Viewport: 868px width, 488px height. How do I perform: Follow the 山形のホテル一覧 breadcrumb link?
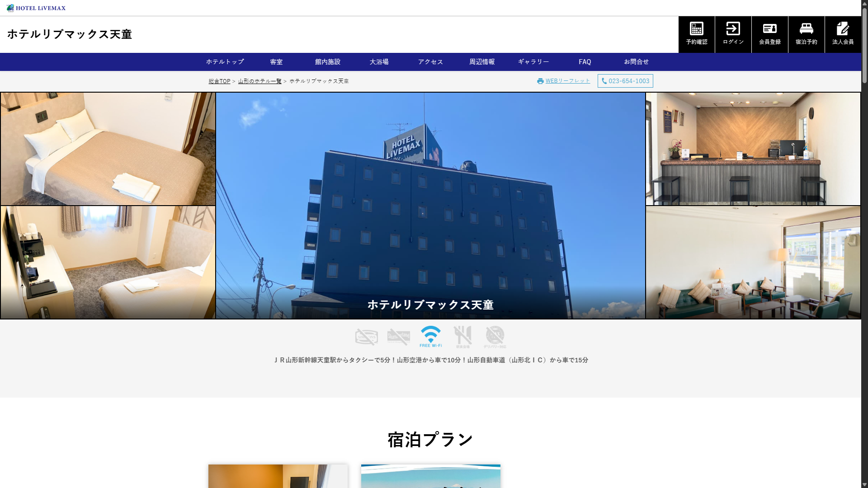click(x=259, y=81)
